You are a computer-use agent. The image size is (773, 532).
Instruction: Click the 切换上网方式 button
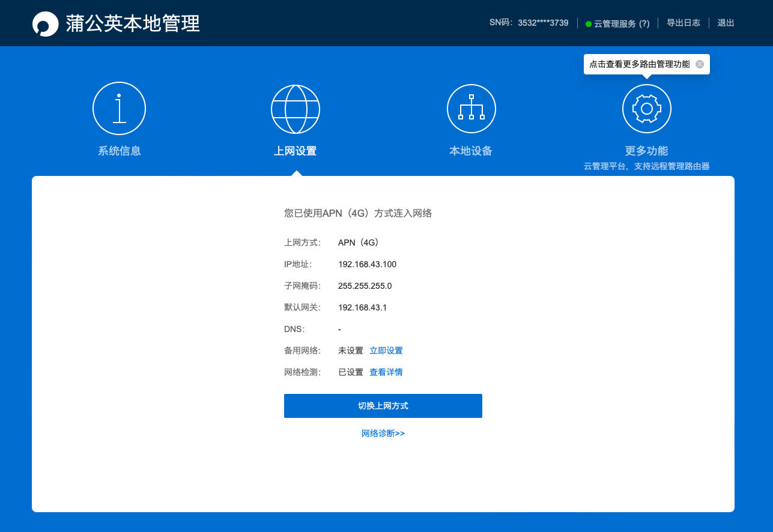[x=383, y=405]
